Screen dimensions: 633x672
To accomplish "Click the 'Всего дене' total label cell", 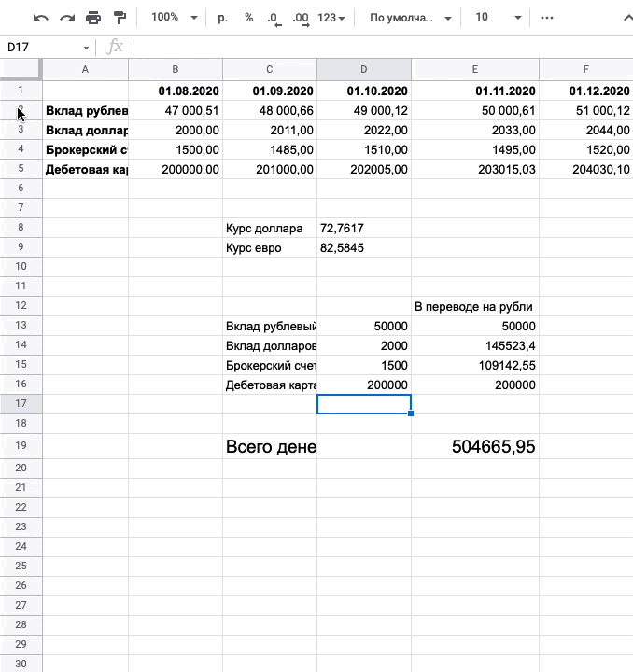I will pyautogui.click(x=270, y=446).
